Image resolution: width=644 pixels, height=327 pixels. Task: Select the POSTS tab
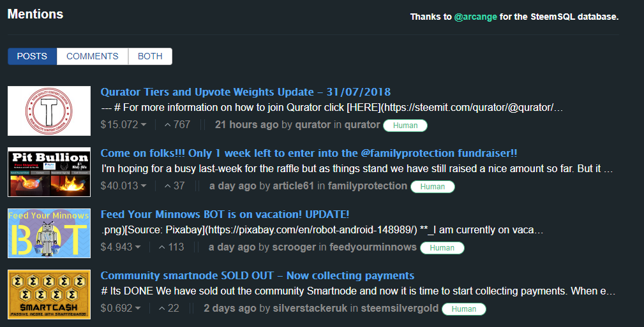[x=32, y=56]
